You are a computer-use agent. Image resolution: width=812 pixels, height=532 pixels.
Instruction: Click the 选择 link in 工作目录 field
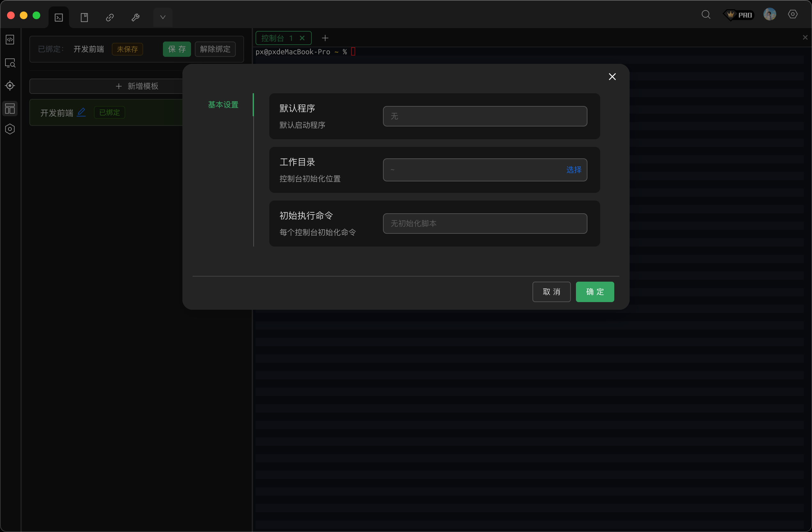pyautogui.click(x=573, y=170)
